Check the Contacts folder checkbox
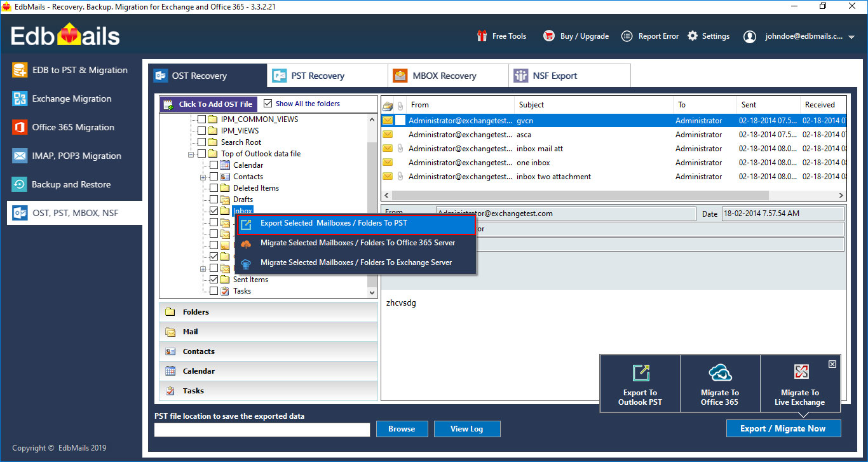Viewport: 868px width, 462px height. [214, 177]
